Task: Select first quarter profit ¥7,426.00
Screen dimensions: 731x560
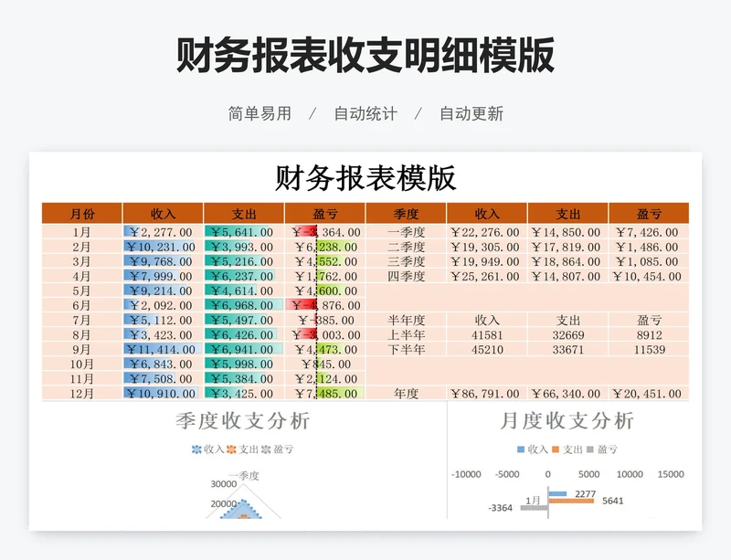Action: [649, 232]
